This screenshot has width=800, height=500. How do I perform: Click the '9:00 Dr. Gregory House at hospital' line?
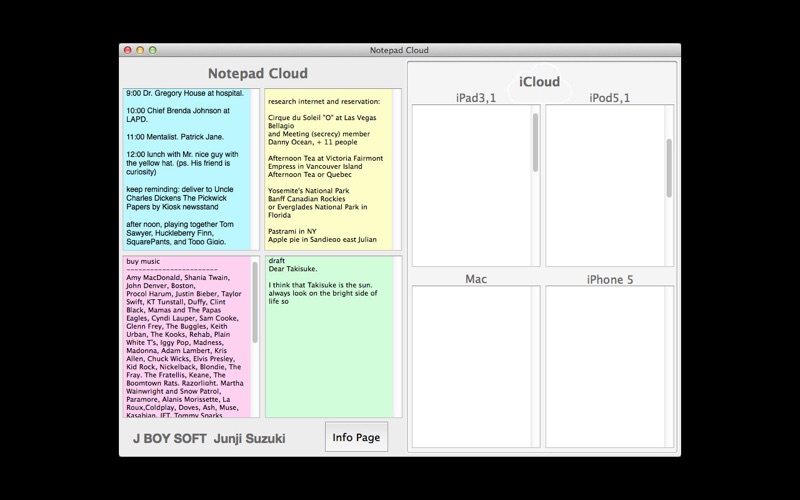(x=185, y=93)
